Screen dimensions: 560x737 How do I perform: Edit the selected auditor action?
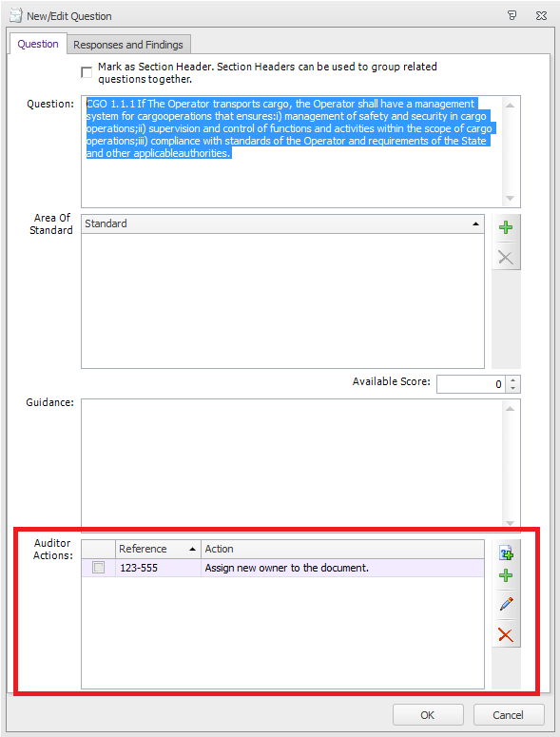506,604
